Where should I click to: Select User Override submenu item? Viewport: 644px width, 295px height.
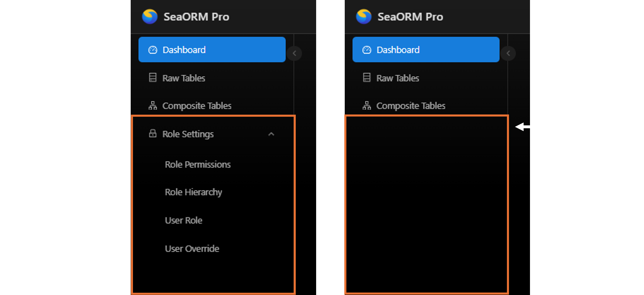(x=192, y=248)
